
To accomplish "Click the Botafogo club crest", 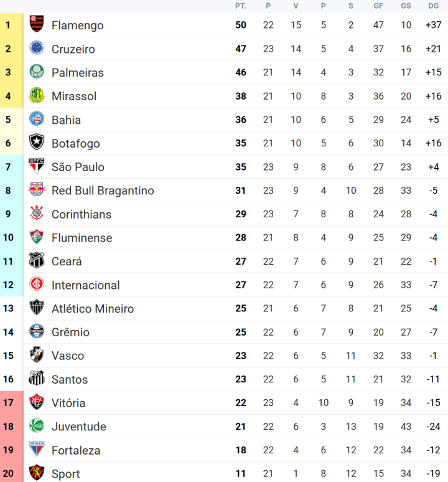I will tap(37, 143).
